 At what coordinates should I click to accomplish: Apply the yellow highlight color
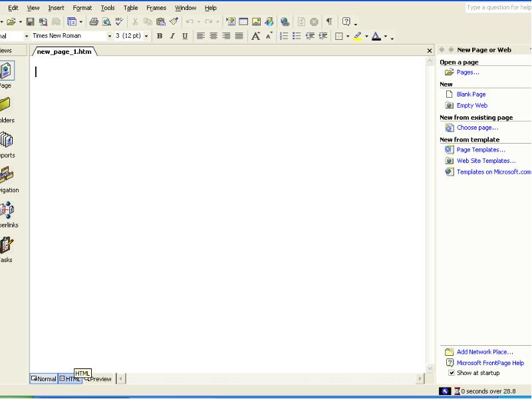pyautogui.click(x=358, y=36)
